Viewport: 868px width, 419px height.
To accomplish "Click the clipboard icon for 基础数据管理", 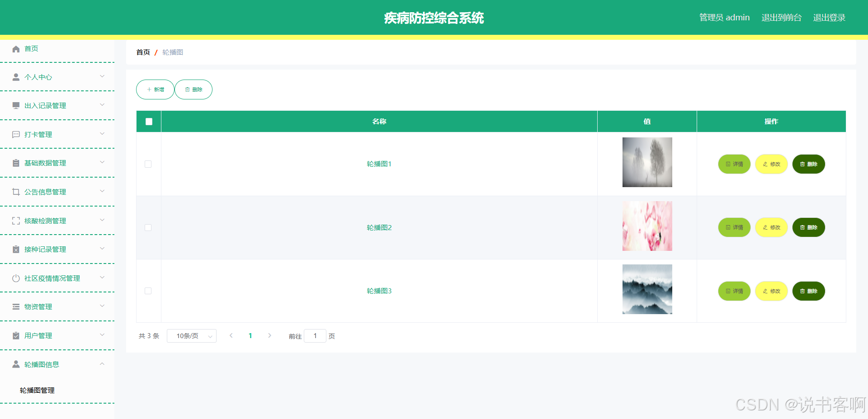I will (16, 163).
